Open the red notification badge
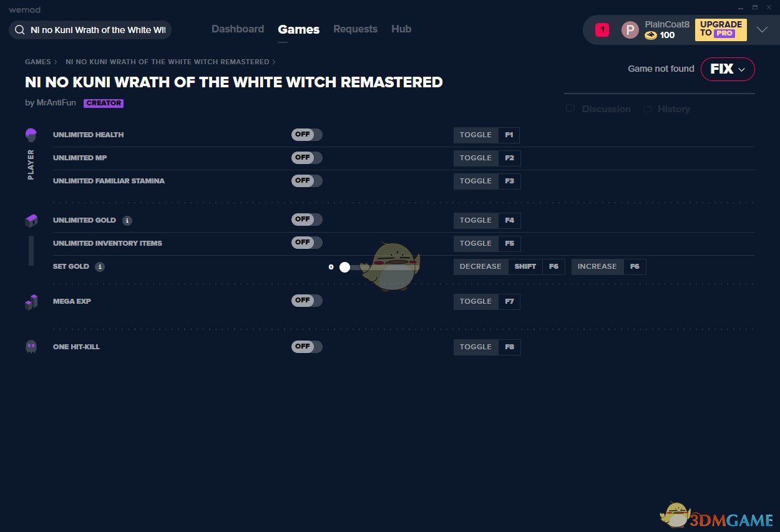 (x=602, y=29)
